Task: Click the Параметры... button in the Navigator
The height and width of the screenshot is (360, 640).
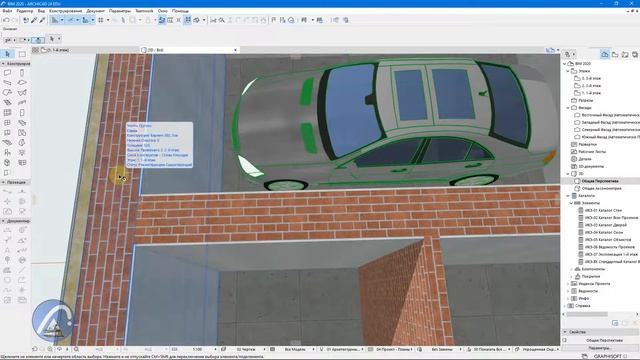Action: tap(600, 348)
